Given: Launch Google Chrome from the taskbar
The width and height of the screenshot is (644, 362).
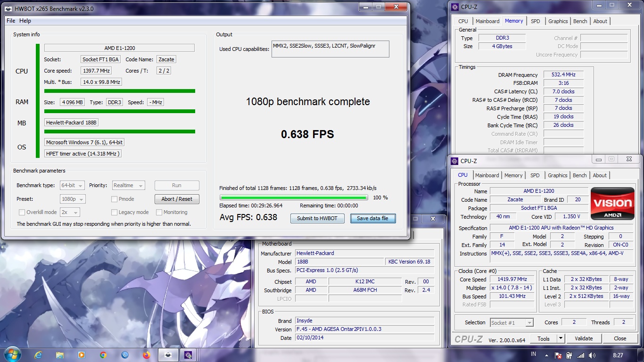Looking at the screenshot, I should (103, 355).
